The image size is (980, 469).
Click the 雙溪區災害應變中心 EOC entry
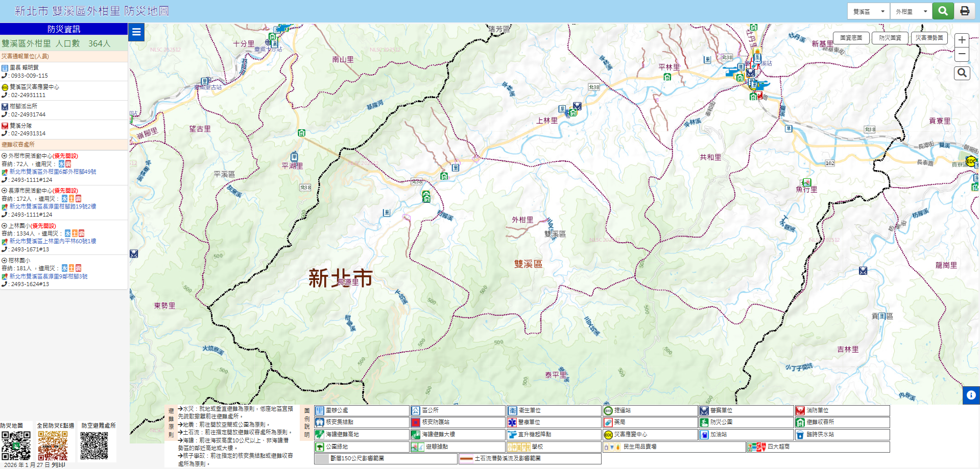[30, 87]
